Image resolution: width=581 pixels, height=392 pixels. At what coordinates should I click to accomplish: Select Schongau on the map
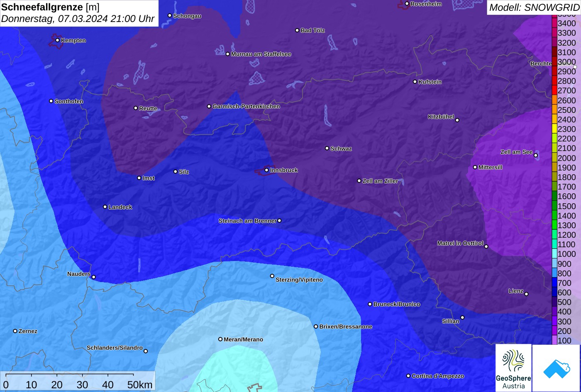[187, 16]
